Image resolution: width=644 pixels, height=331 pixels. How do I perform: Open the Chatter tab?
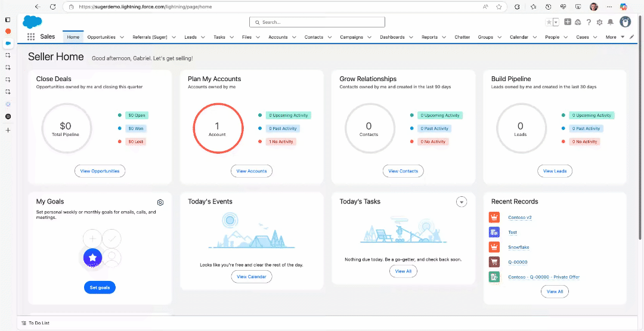tap(462, 37)
